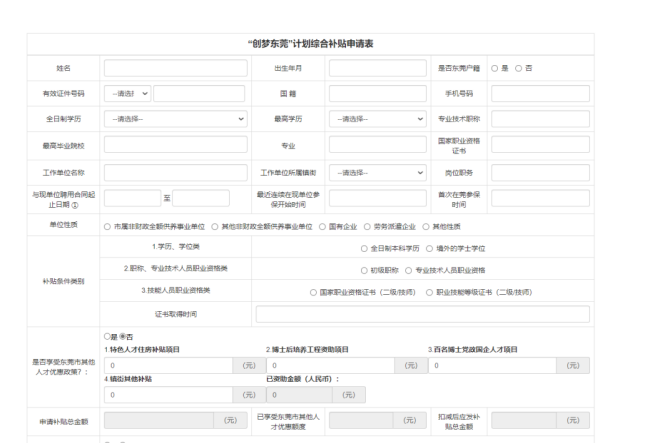Select 是 for other talent policy question
The width and height of the screenshot is (654, 446).
coord(107,335)
